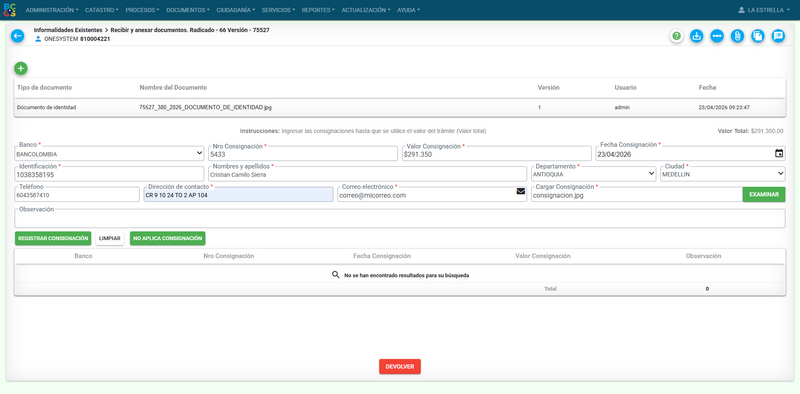Image resolution: width=800 pixels, height=394 pixels.
Task: Click the 'Usuario' column header
Action: [626, 88]
